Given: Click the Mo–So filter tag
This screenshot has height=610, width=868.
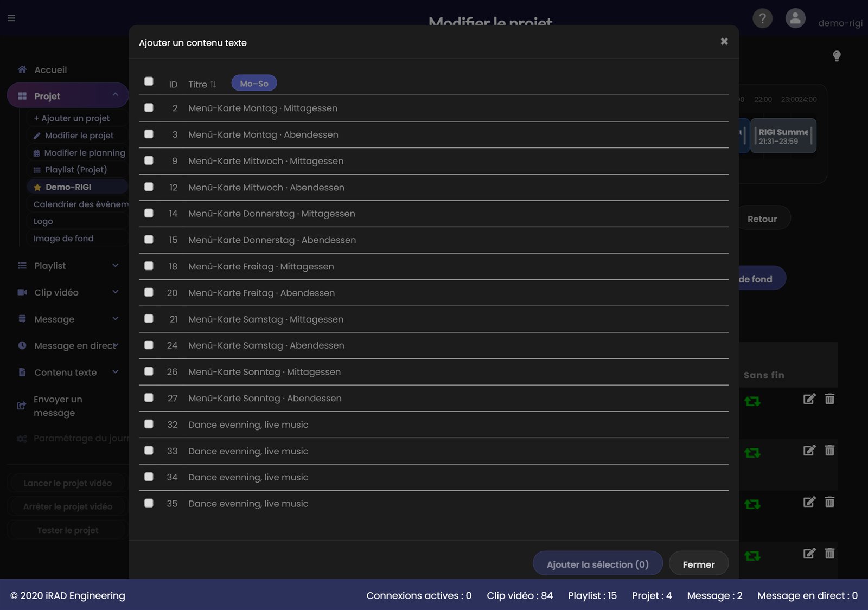Looking at the screenshot, I should [254, 84].
